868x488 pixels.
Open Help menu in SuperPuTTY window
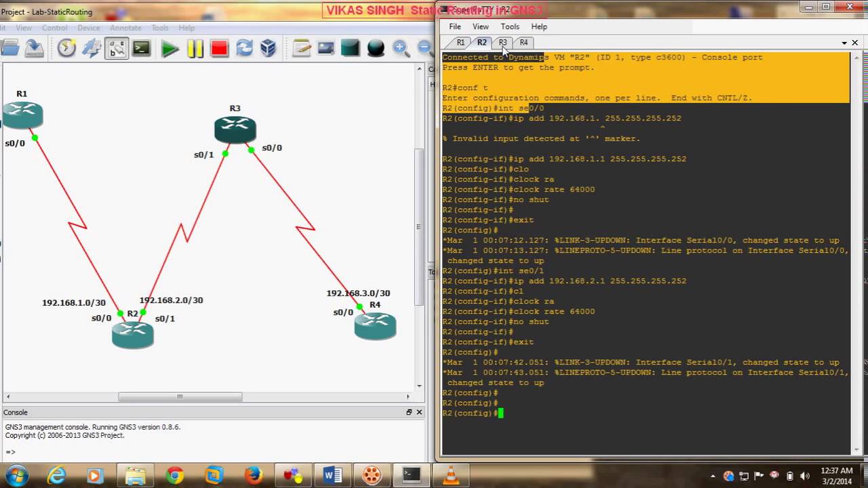point(539,26)
